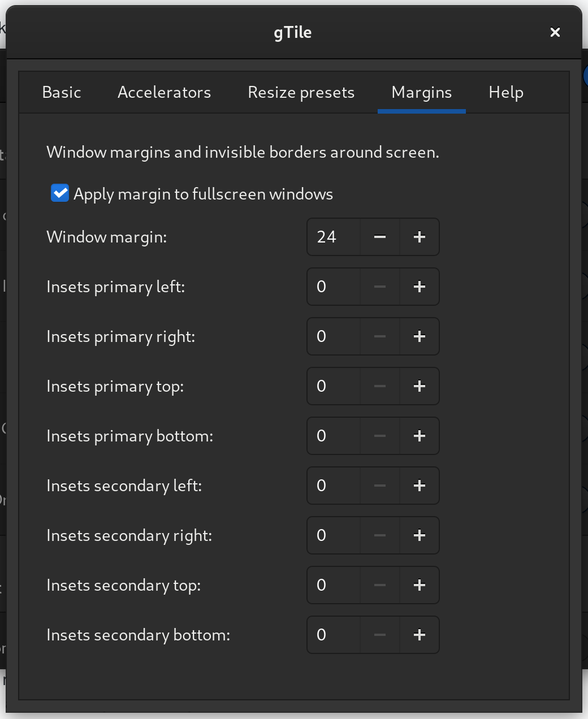Focus the Insets primary right field
The width and height of the screenshot is (588, 719).
(334, 336)
